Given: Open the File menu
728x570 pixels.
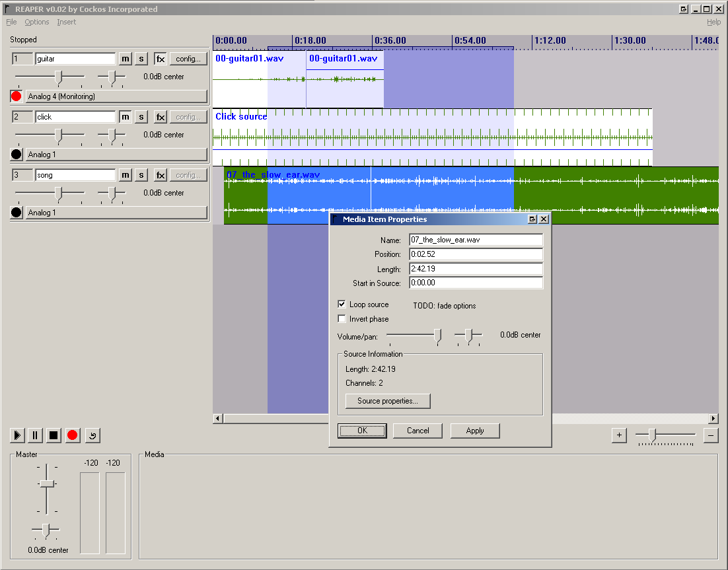Looking at the screenshot, I should click(x=11, y=22).
